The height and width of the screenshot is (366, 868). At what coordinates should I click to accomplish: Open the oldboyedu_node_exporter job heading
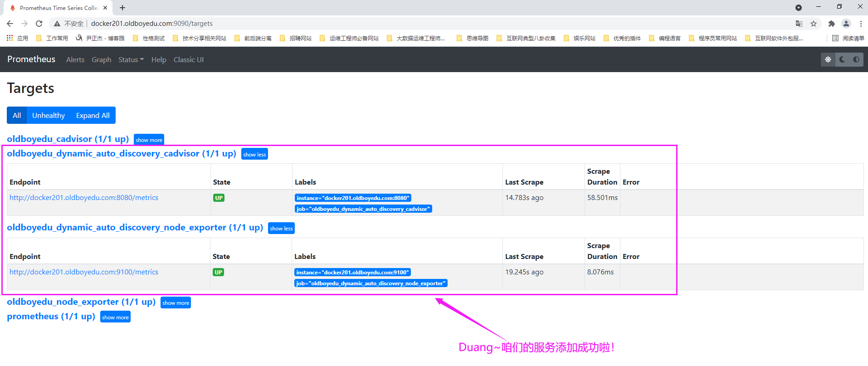81,302
